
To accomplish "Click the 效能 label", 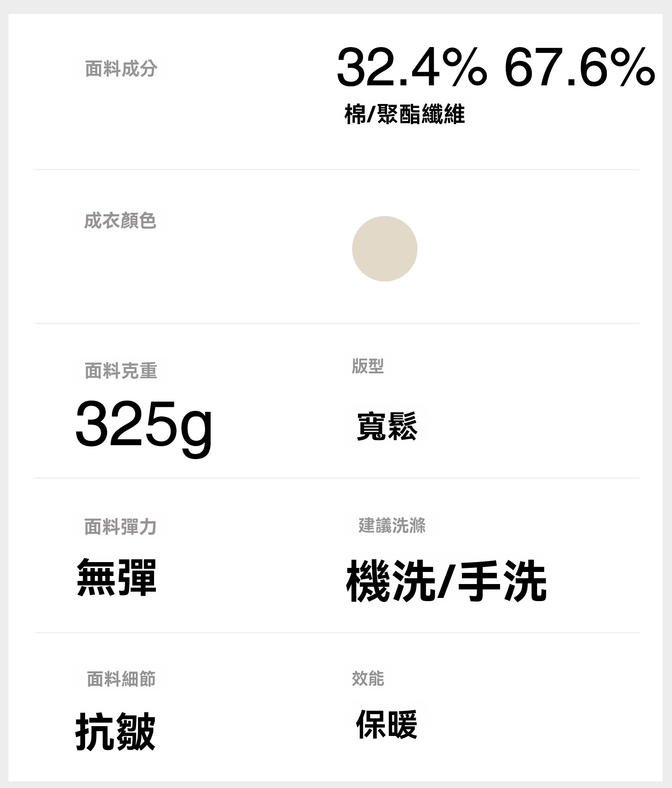I will click(x=368, y=678).
